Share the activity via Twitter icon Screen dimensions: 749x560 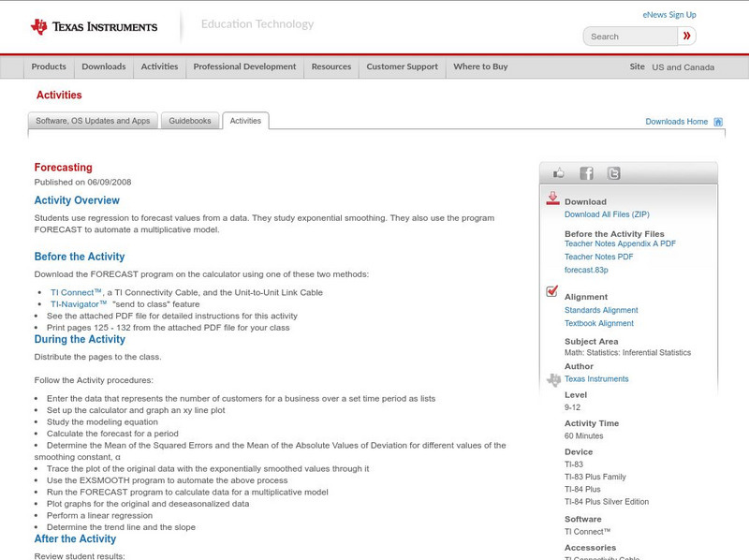tap(614, 173)
